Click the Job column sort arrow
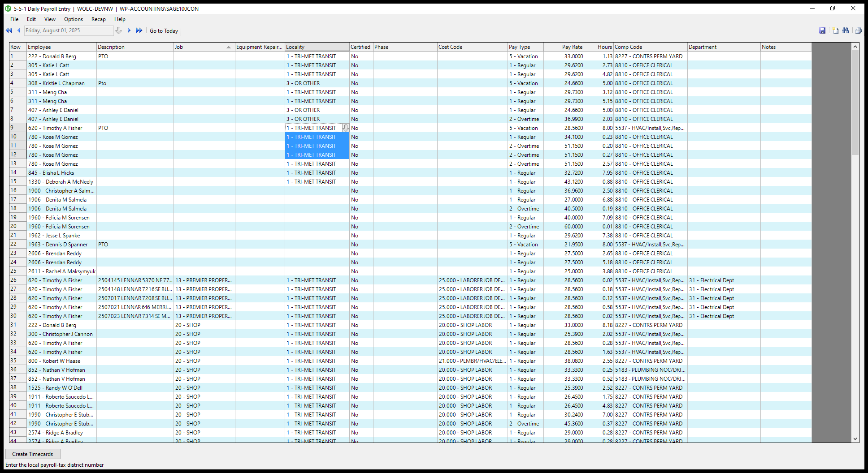This screenshot has width=868, height=473. [x=229, y=47]
